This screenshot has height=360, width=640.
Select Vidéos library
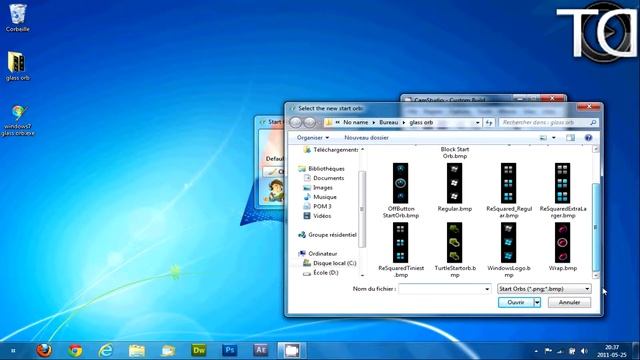(x=317, y=216)
